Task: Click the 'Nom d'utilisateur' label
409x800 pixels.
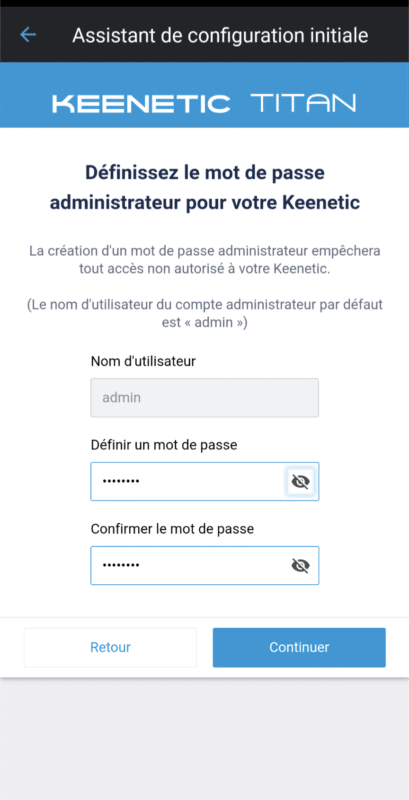Action: pos(143,361)
